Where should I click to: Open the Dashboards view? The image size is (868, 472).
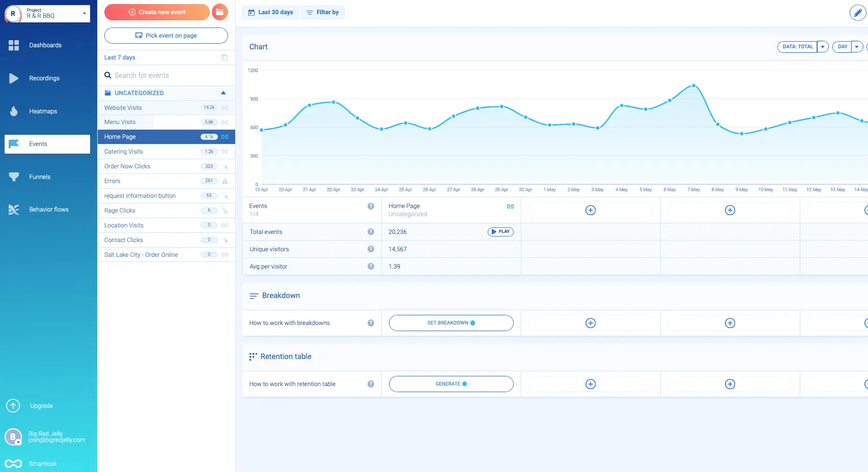45,45
